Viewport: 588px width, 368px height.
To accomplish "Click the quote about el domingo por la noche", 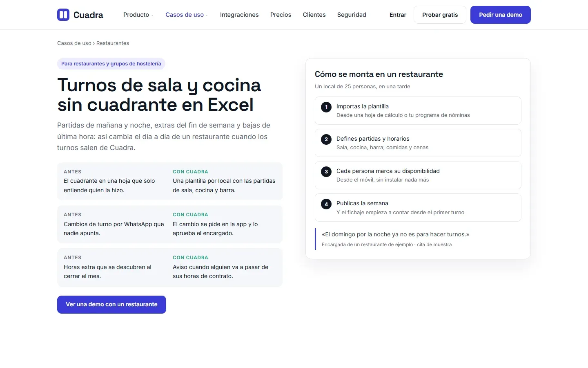I will (395, 234).
